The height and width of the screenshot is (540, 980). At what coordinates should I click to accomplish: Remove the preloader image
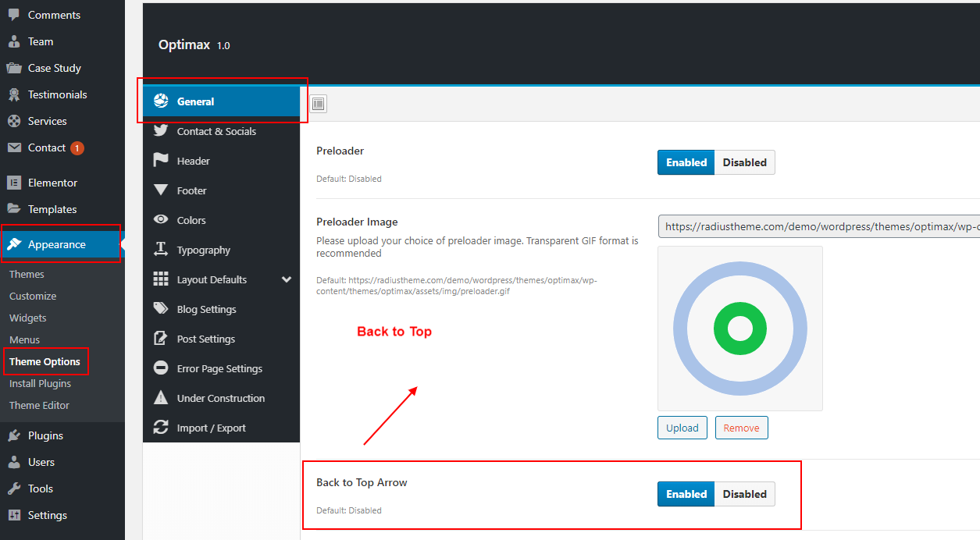click(x=742, y=428)
